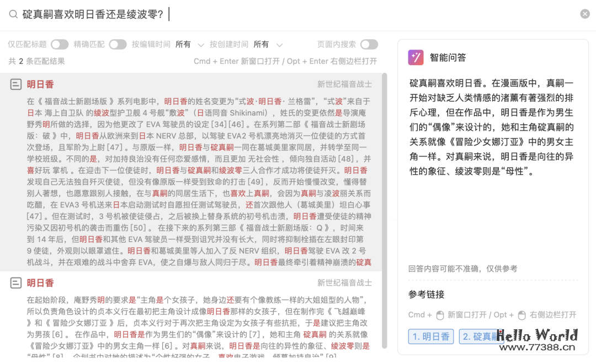Enable 页面内搜索 switch
Image resolution: width=596 pixels, height=364 pixels.
[x=369, y=45]
